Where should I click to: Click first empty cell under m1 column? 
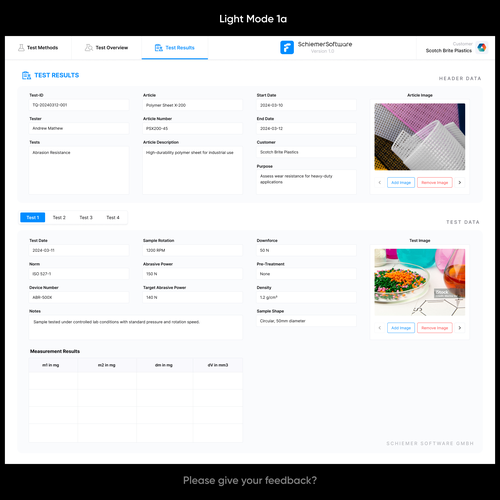pos(53,381)
